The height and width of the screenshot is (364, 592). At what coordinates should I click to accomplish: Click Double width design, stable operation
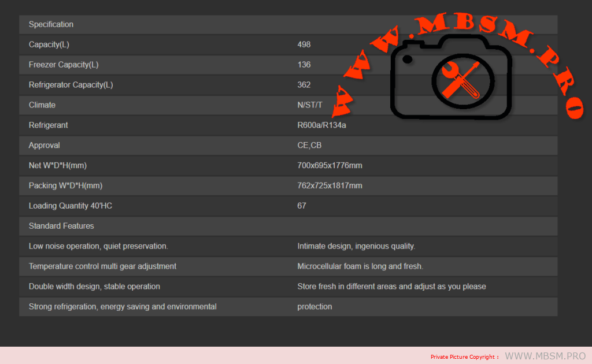click(94, 287)
